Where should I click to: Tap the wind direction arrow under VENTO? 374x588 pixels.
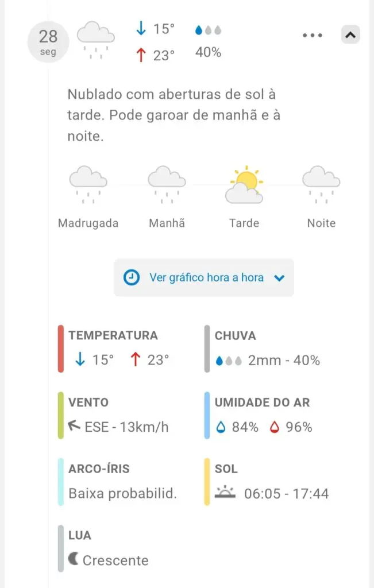pyautogui.click(x=74, y=425)
